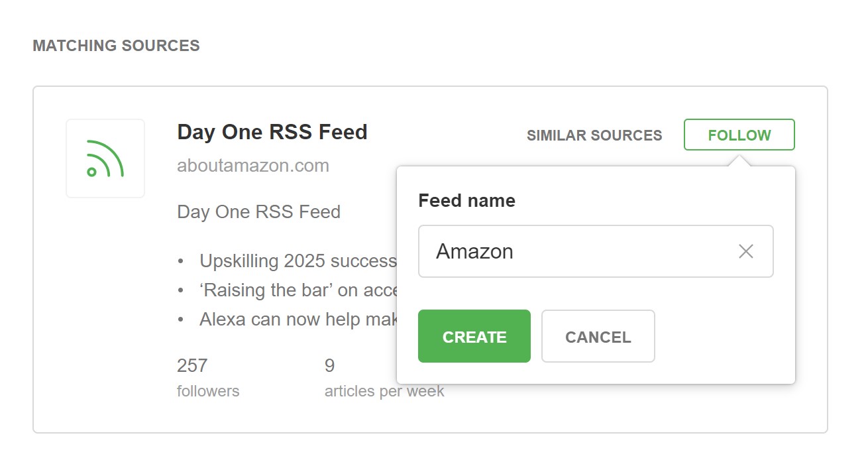868x472 pixels.
Task: Open the Day One RSS Feed title
Action: (x=272, y=132)
